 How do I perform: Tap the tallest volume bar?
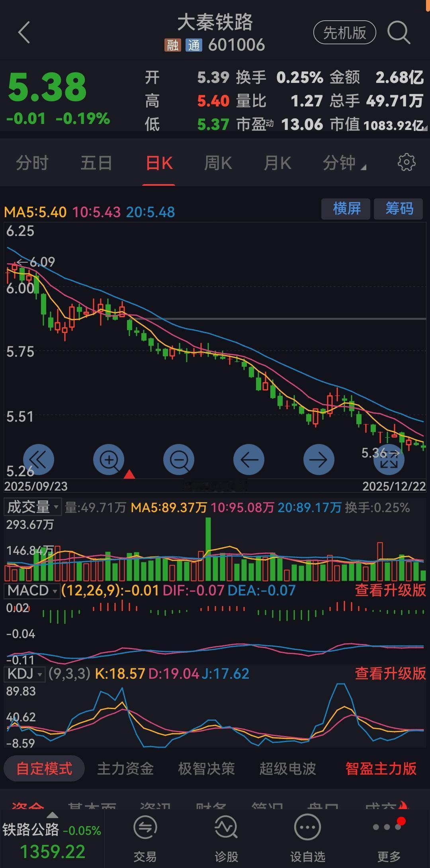(x=208, y=549)
